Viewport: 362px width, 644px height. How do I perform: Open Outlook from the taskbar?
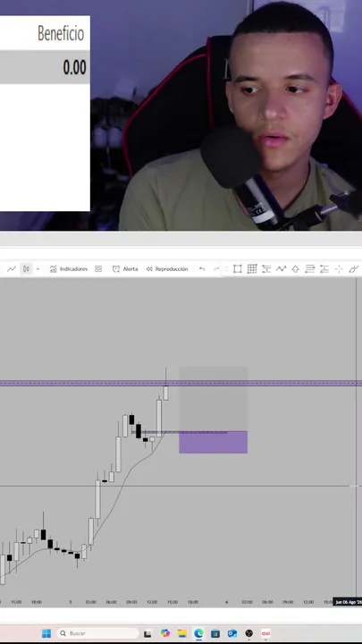232,633
